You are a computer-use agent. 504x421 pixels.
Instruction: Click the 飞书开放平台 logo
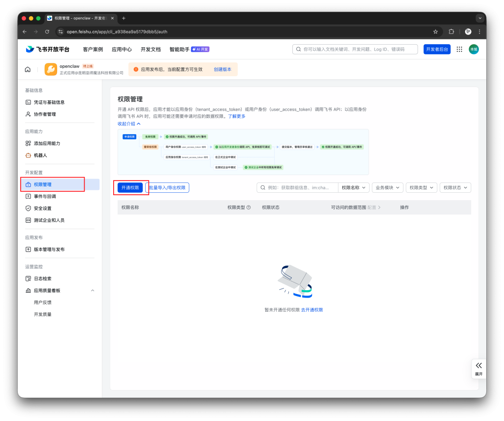[49, 49]
